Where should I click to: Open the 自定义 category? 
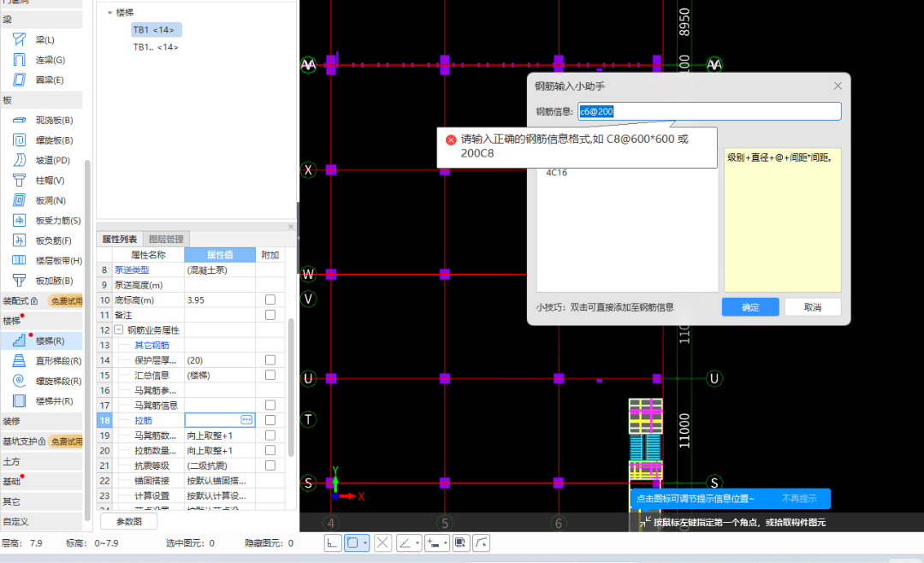tap(41, 522)
